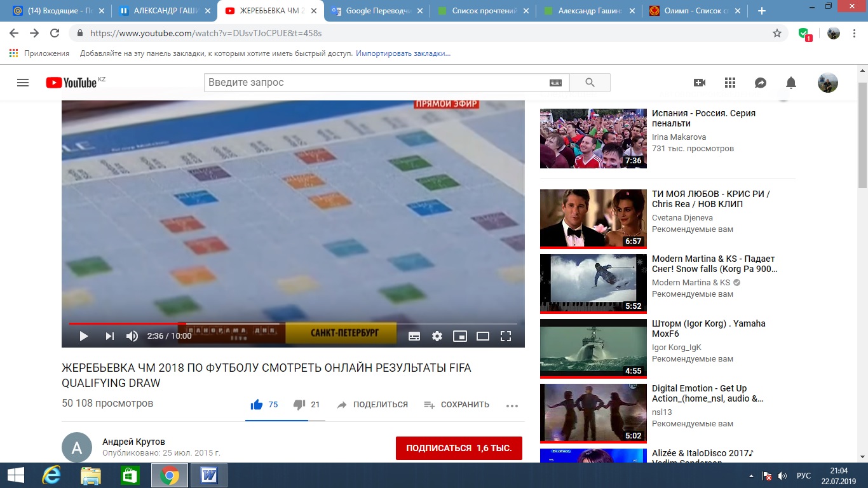
Task: Open the YouTube hamburger guide menu
Action: pos(23,83)
